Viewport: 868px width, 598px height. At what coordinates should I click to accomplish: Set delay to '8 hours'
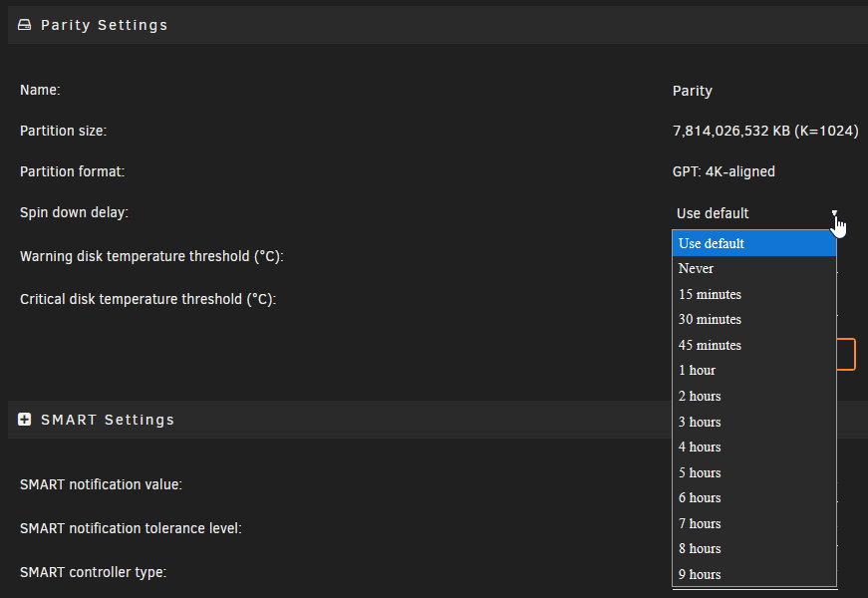(754, 549)
